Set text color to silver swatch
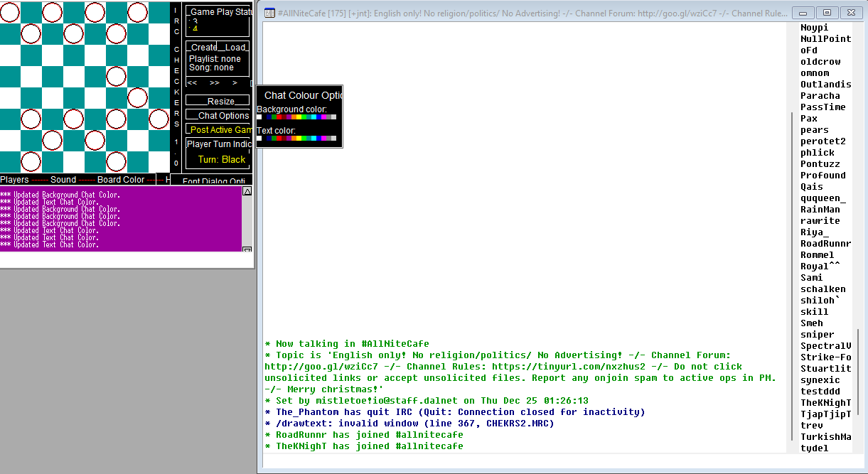The height and width of the screenshot is (474, 868). click(334, 139)
